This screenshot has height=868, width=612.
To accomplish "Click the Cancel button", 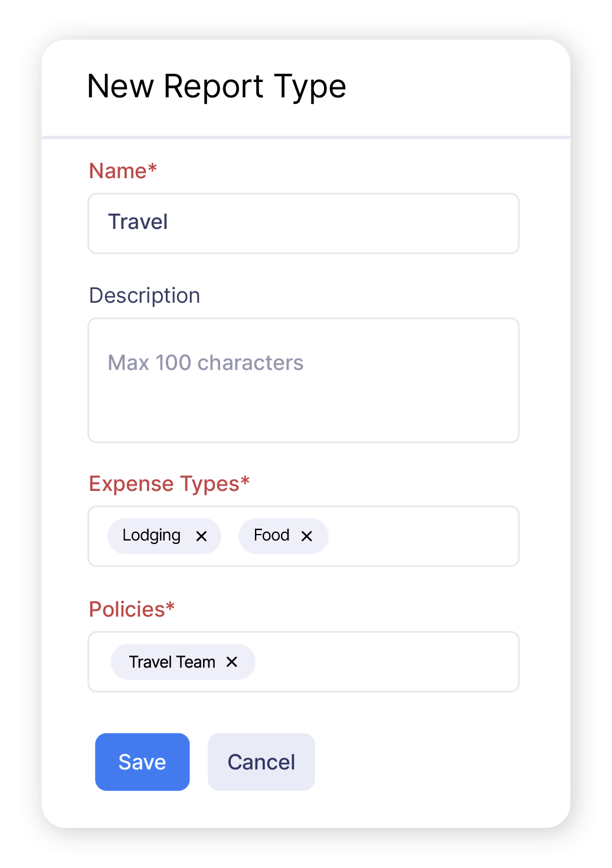I will 261,762.
